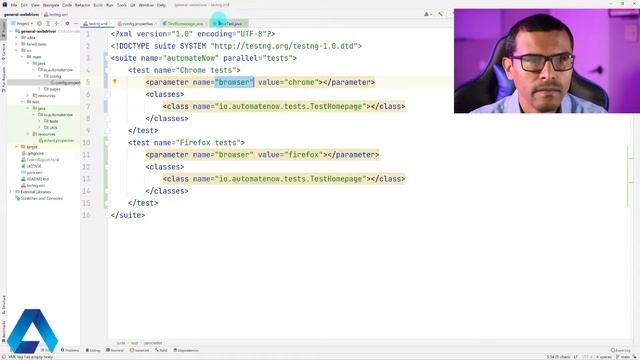Click the Project vertical tool tab
Viewport: 640px width, 360px height.
coord(3,29)
